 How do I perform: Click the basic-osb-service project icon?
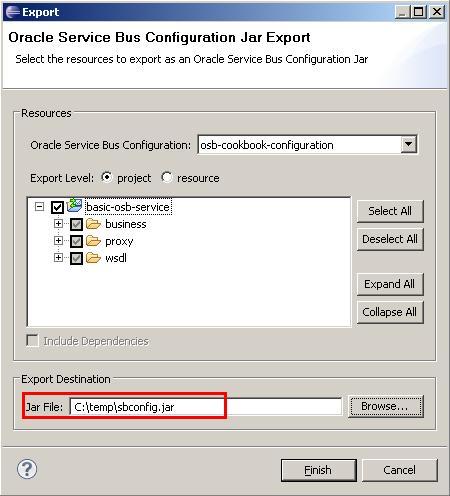pyautogui.click(x=74, y=205)
